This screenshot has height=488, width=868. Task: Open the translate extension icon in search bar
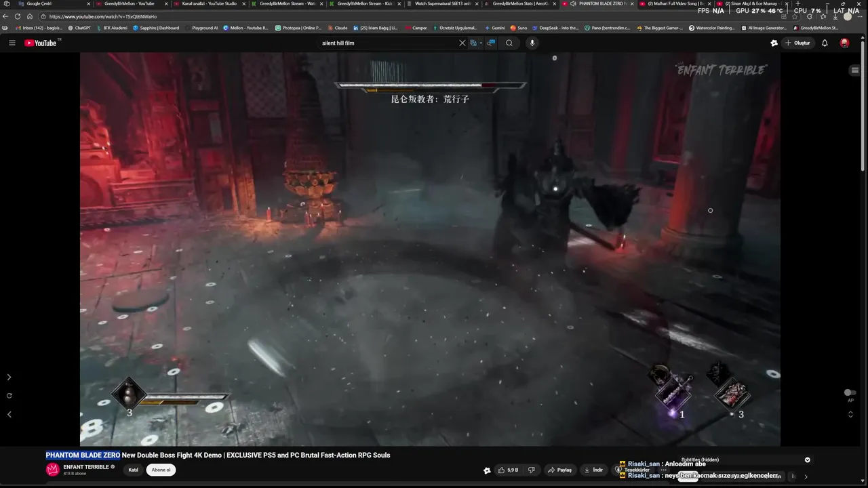(x=473, y=43)
